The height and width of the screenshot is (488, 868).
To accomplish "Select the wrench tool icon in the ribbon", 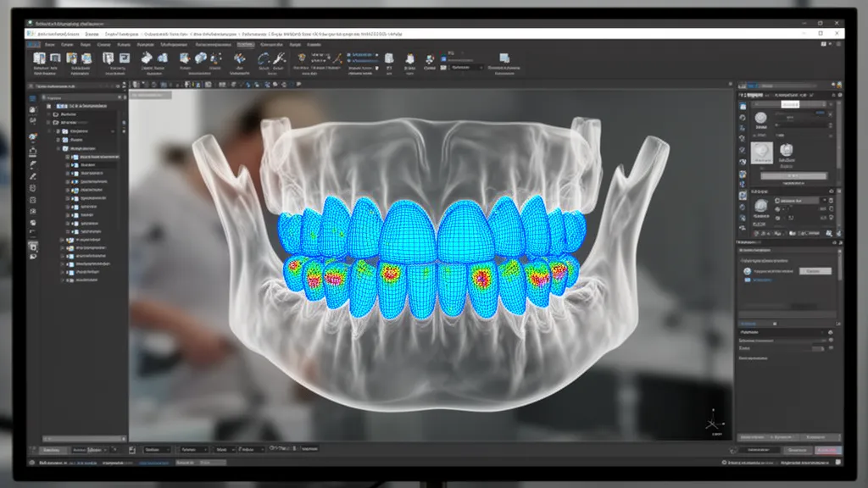I will (278, 58).
